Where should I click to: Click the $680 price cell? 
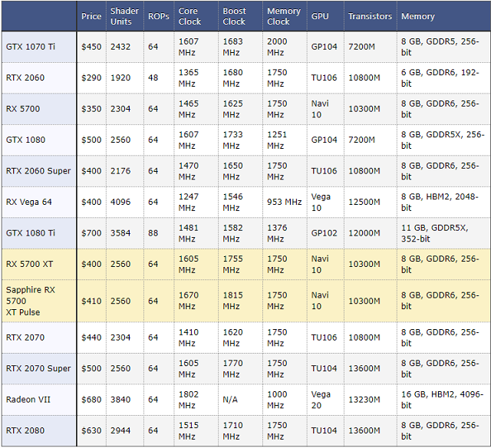91,400
